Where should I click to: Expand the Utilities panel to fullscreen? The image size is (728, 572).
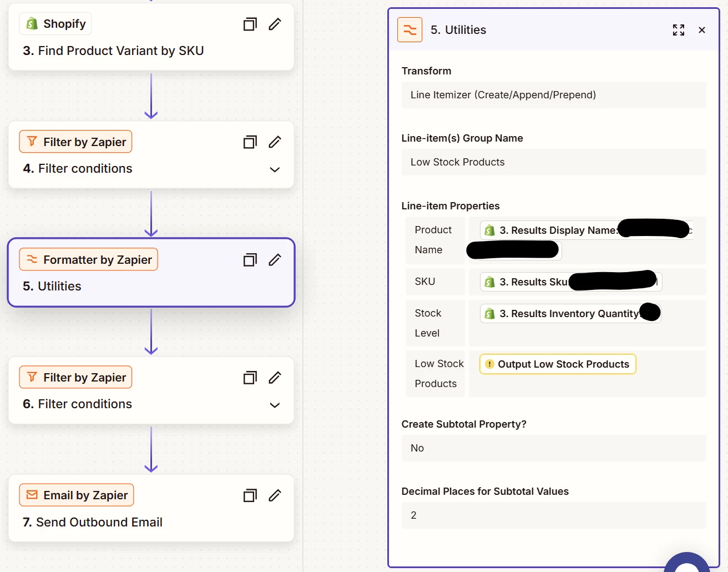[x=678, y=30]
